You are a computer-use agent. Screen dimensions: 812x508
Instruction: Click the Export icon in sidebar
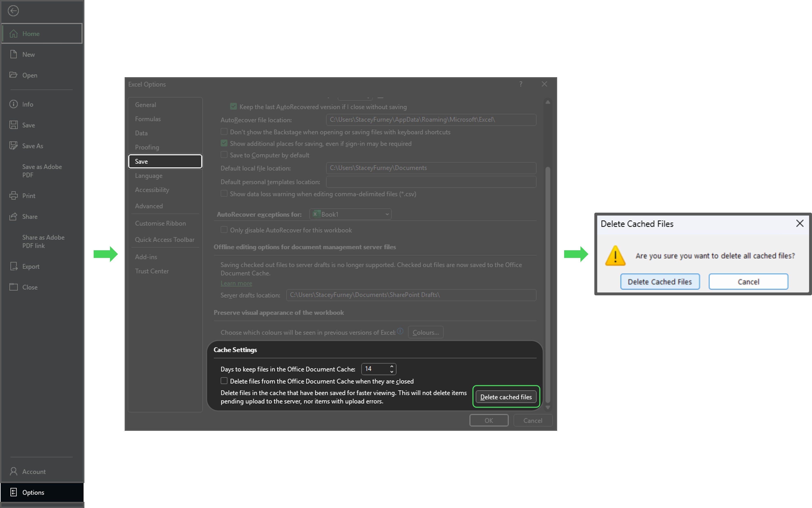(13, 266)
